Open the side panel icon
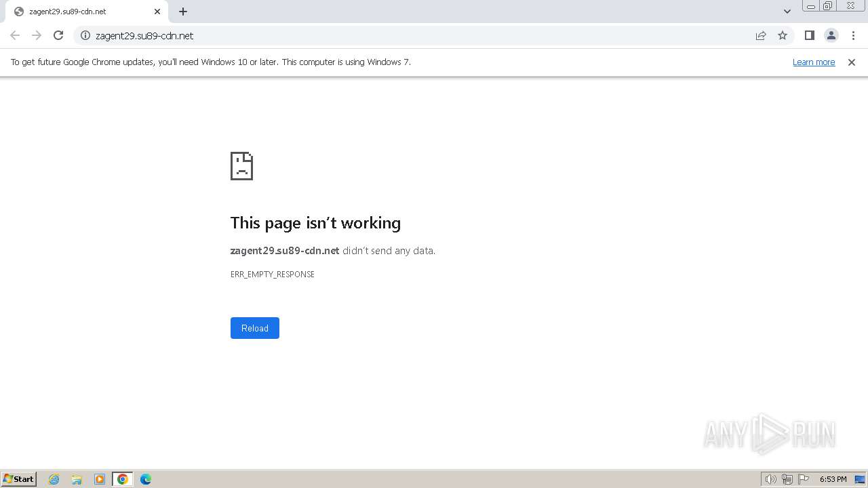This screenshot has width=868, height=488. [x=809, y=35]
